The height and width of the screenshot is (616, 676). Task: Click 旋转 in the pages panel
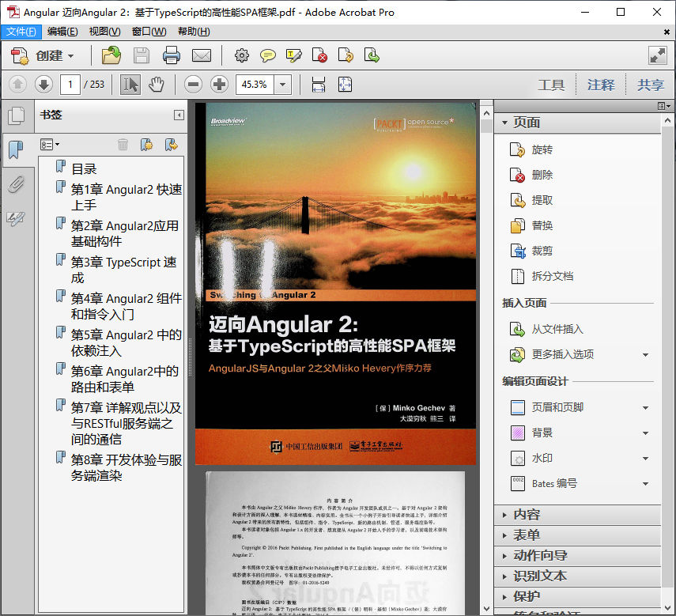(531, 149)
